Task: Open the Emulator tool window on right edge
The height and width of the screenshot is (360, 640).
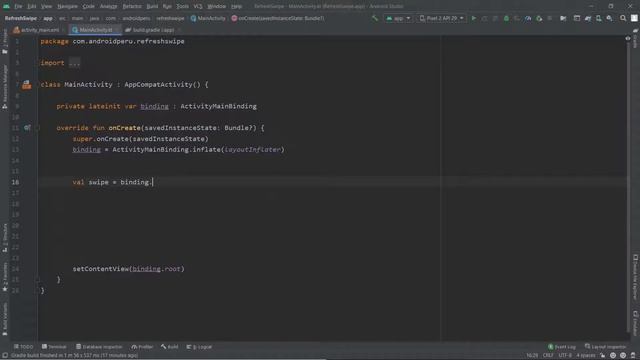Action: pyautogui.click(x=636, y=323)
